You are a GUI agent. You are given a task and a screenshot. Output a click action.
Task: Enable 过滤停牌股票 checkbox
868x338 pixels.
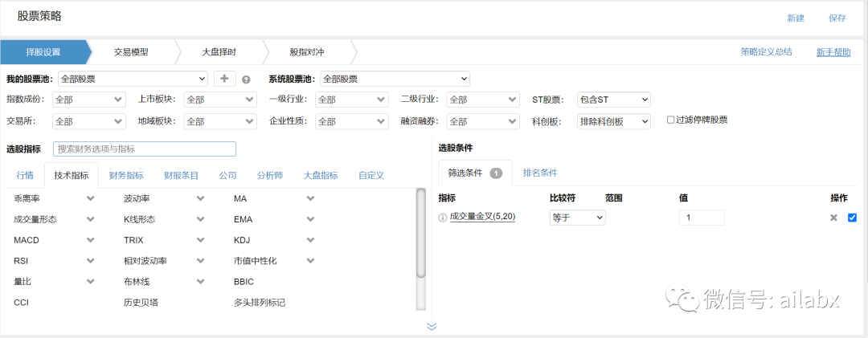coord(670,120)
